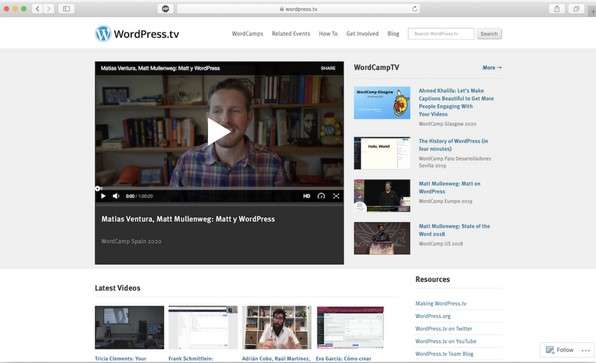Screen dimensions: 596x363
Task: Open the three-dots menu beside Follow
Action: coord(586,350)
